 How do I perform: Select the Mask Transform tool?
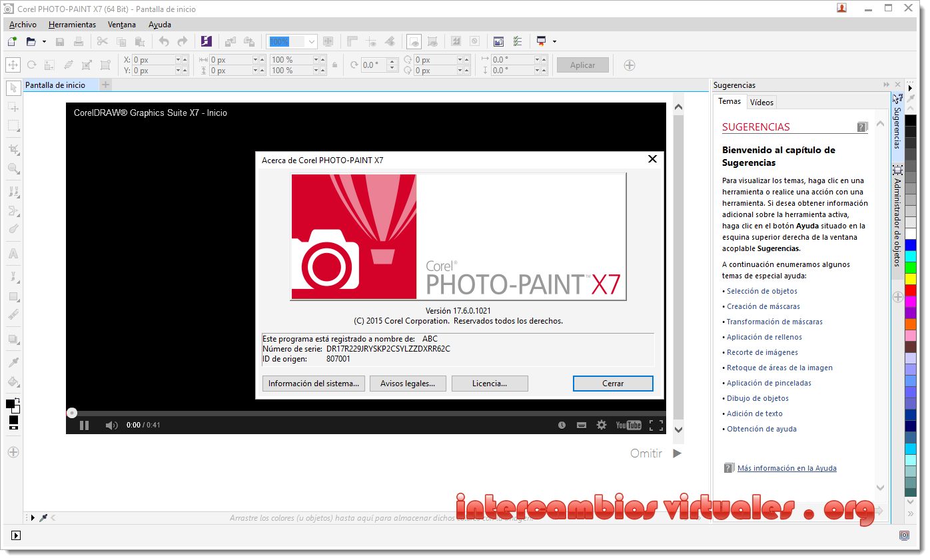pyautogui.click(x=13, y=107)
